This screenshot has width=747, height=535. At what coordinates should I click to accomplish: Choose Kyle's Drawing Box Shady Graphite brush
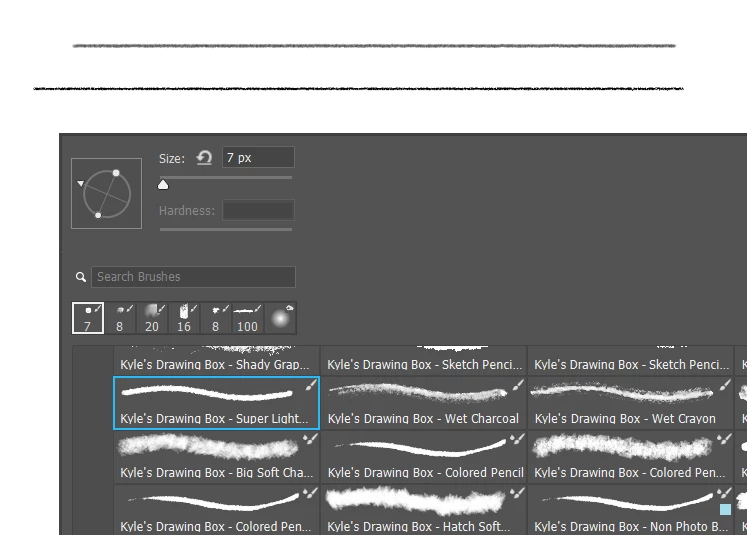tap(216, 360)
